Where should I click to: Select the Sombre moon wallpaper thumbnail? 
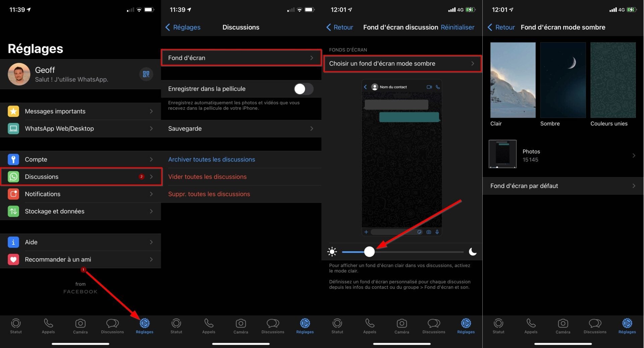click(x=563, y=80)
